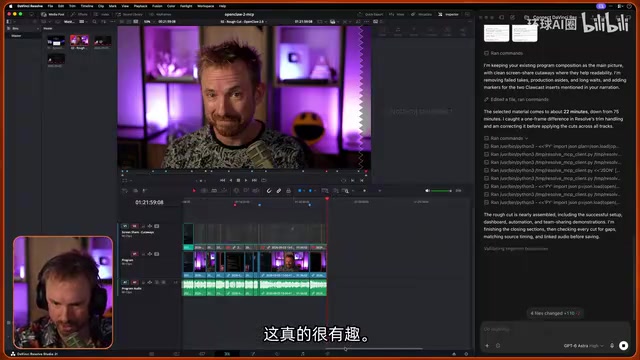Click the new chat compose icon
This screenshot has height=360, width=640.
click(x=512, y=18)
